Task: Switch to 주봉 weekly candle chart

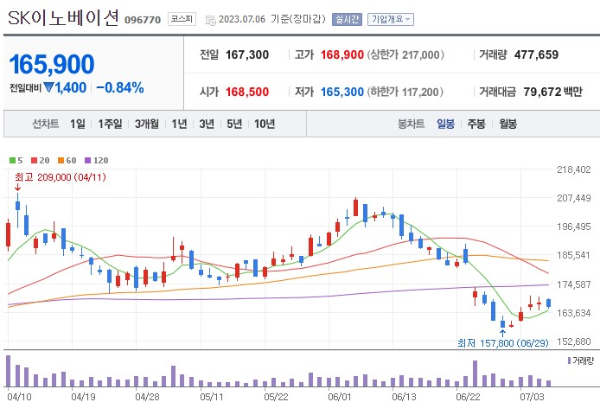Action: point(476,124)
